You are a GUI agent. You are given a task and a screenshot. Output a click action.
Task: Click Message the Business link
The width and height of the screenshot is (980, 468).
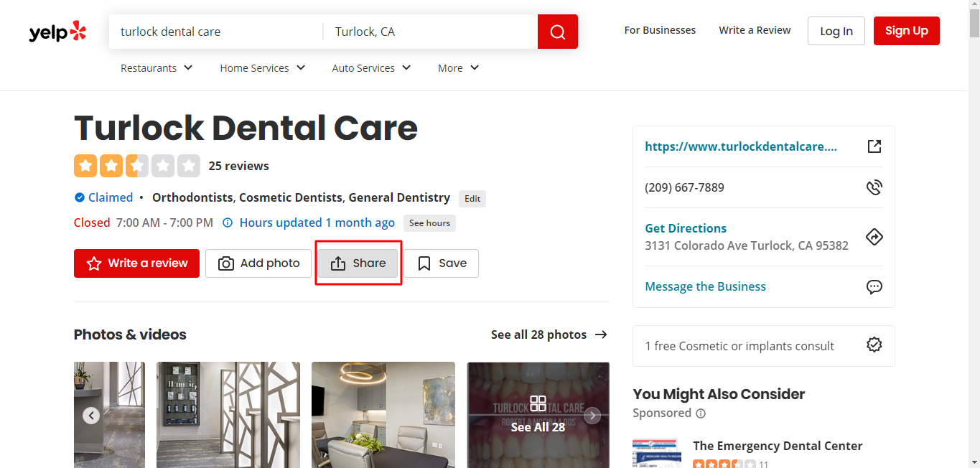[705, 286]
